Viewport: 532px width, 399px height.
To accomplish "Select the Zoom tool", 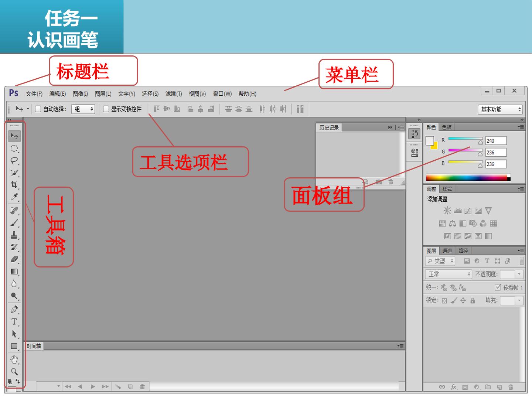I will [14, 372].
